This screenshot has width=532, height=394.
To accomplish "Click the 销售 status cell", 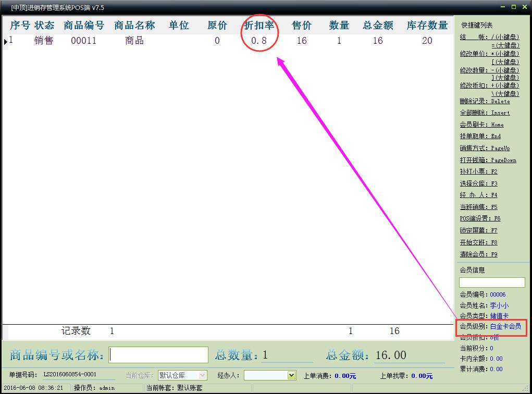I will coord(44,41).
